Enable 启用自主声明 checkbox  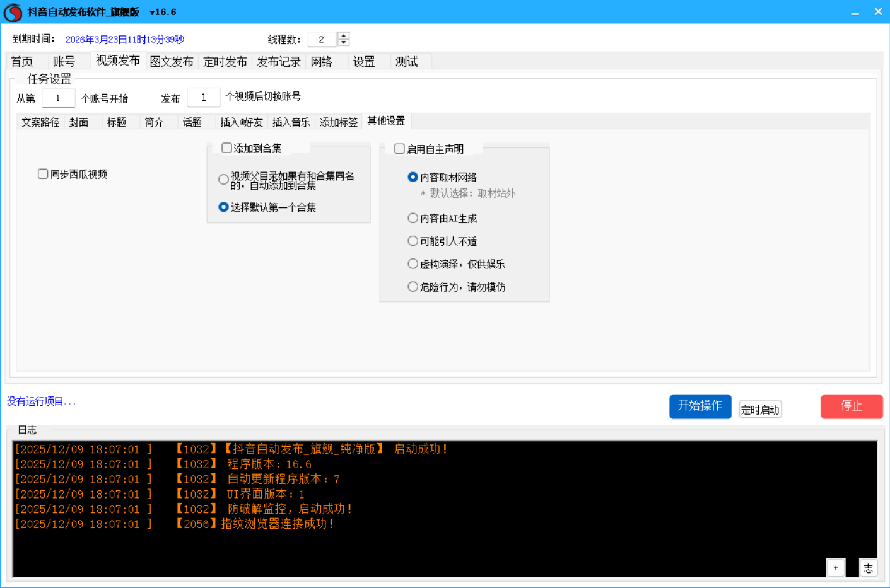point(399,149)
